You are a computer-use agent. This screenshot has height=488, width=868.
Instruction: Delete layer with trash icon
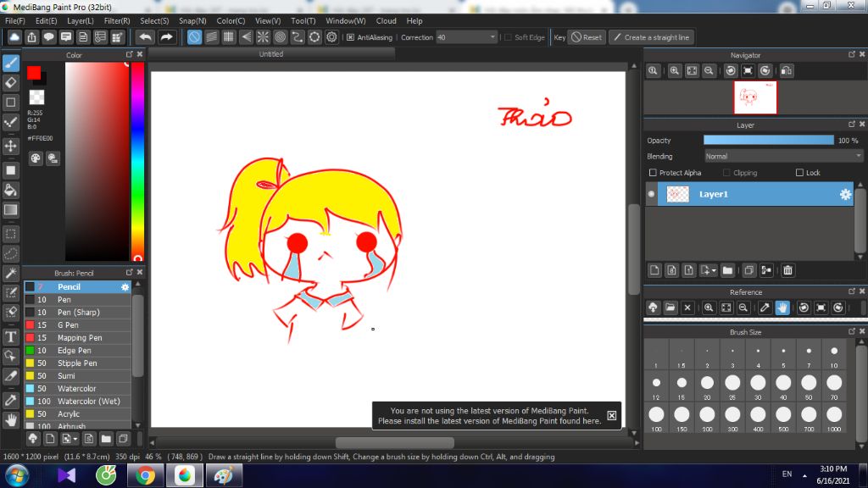click(x=787, y=270)
